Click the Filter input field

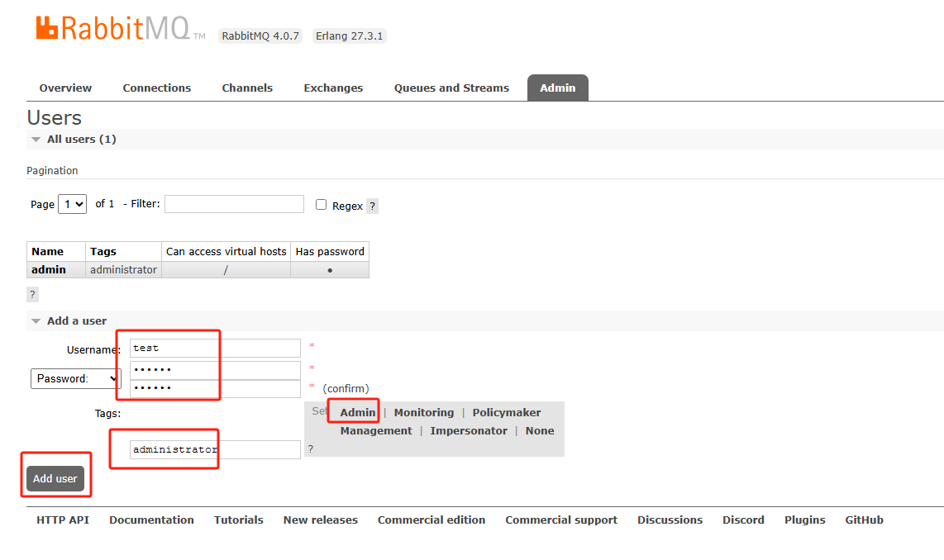coord(234,204)
